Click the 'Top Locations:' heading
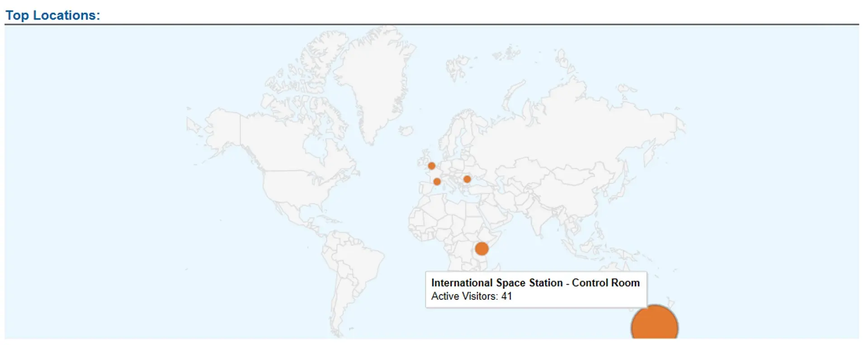Screen dimensions: 868x345 pos(52,15)
